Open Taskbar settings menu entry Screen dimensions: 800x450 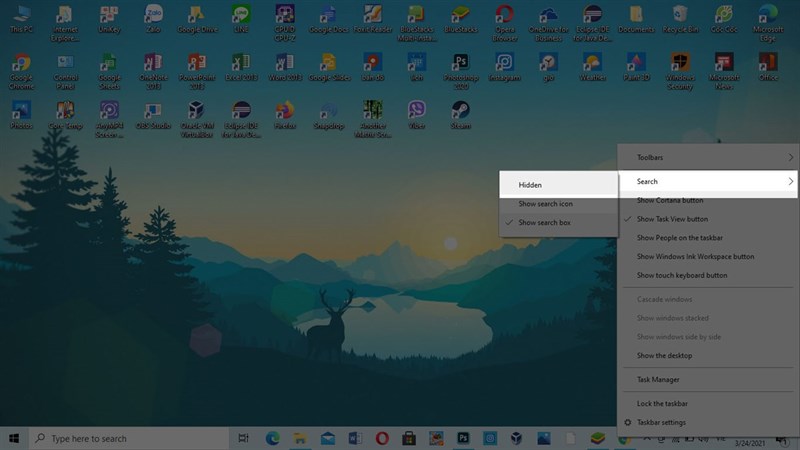[x=708, y=422]
